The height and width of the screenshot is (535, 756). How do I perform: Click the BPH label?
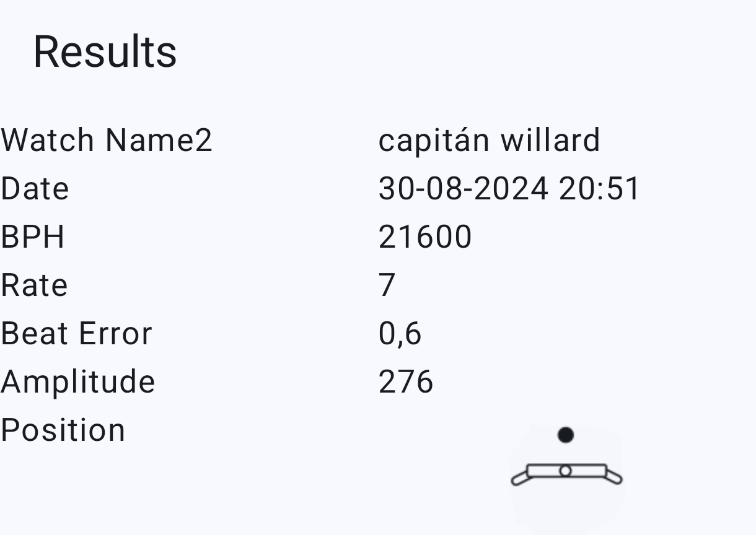pyautogui.click(x=32, y=237)
